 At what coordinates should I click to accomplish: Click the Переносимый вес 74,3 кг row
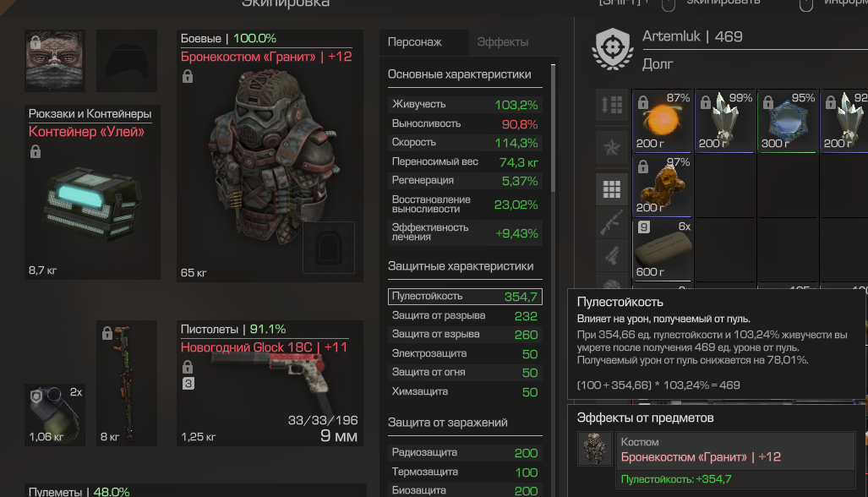[465, 161]
